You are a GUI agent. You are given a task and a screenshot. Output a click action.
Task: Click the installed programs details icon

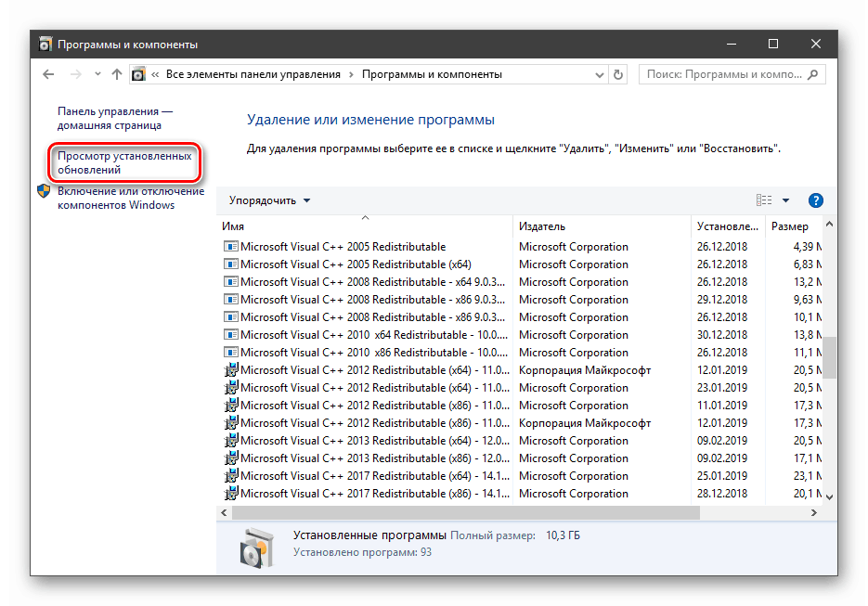[257, 548]
